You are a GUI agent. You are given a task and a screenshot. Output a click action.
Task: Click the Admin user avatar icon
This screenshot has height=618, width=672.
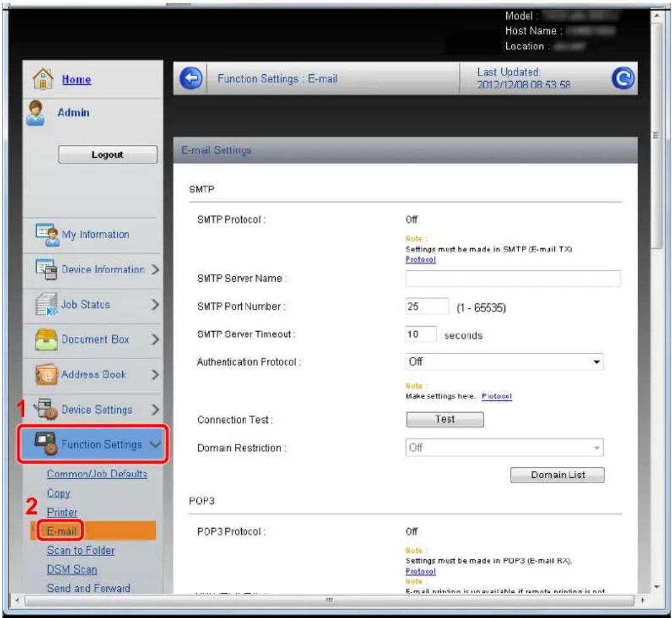click(35, 113)
